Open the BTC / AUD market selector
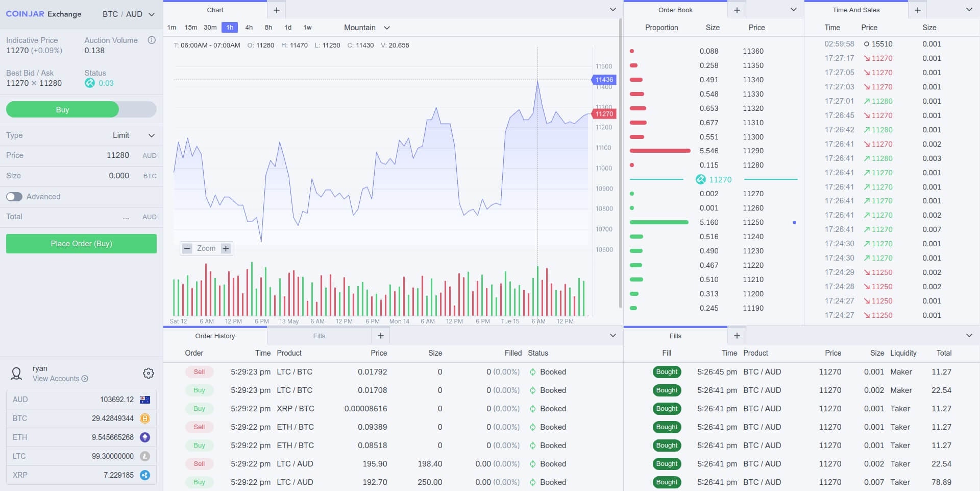Image resolution: width=980 pixels, height=491 pixels. (x=129, y=14)
